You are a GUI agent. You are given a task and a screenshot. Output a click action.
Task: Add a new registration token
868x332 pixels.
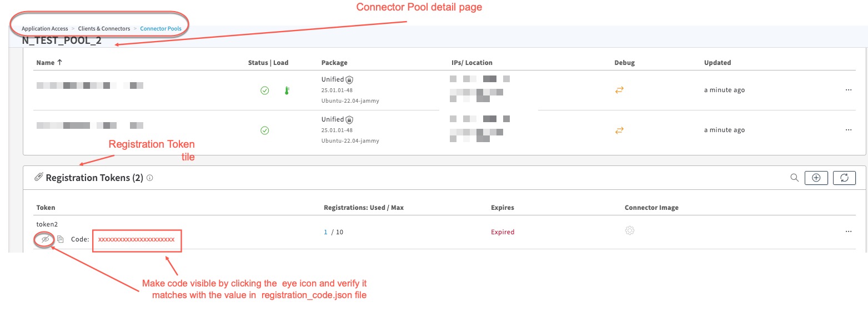816,178
